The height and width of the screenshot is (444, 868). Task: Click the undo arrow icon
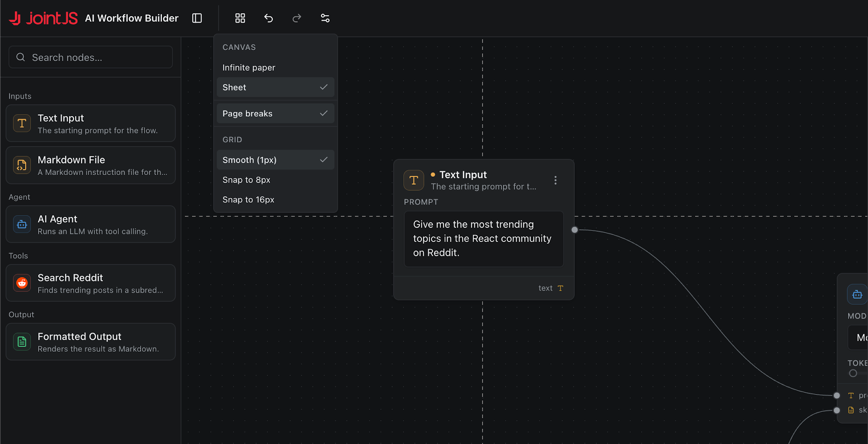point(269,18)
